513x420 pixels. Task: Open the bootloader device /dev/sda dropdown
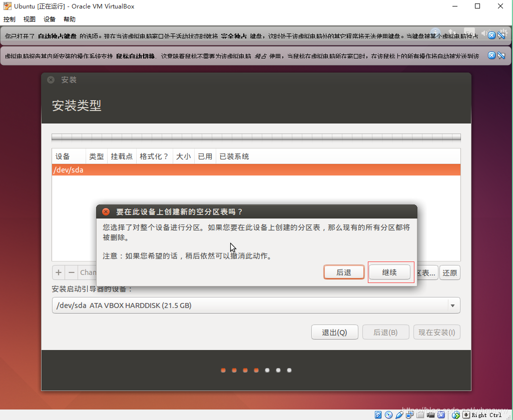click(x=256, y=305)
